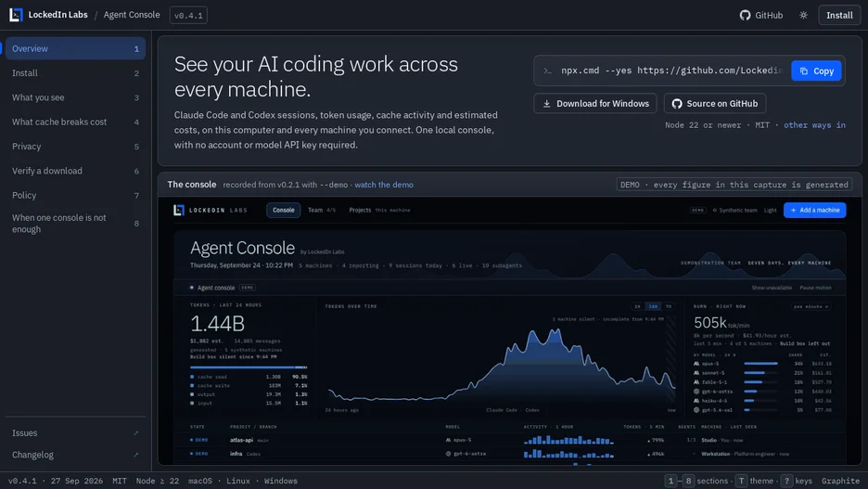Click the atlas-api project row

pos(509,440)
